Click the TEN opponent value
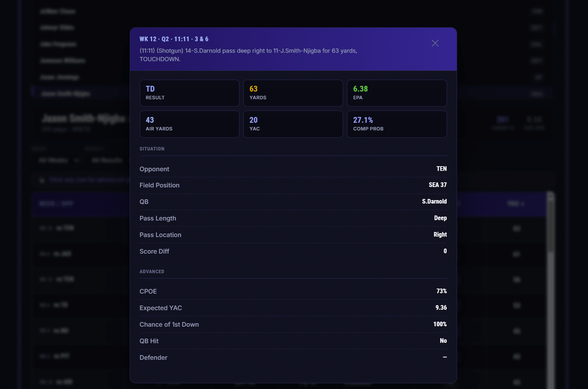588x389 pixels. tap(441, 169)
